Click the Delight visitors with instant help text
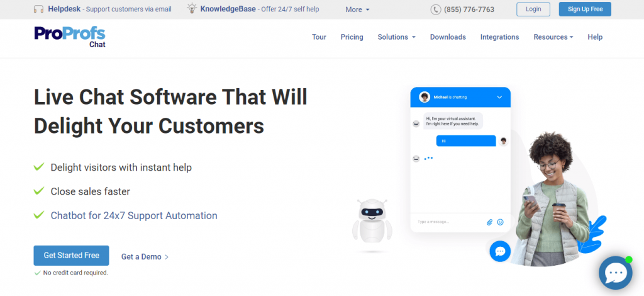This screenshot has height=296, width=644. coord(121,168)
